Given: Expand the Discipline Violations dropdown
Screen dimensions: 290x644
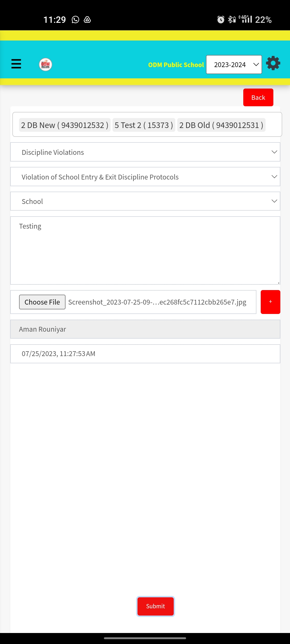Looking at the screenshot, I should (145, 152).
